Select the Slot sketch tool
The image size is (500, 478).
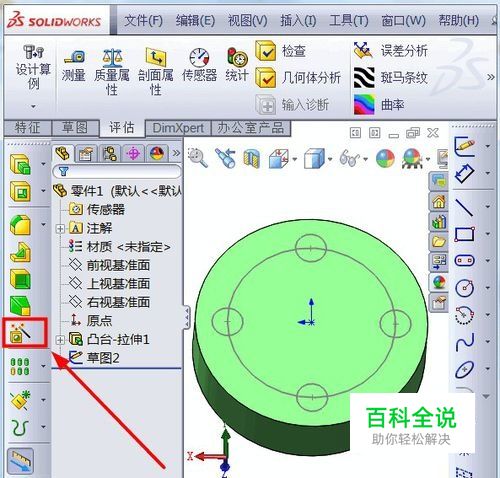464,260
